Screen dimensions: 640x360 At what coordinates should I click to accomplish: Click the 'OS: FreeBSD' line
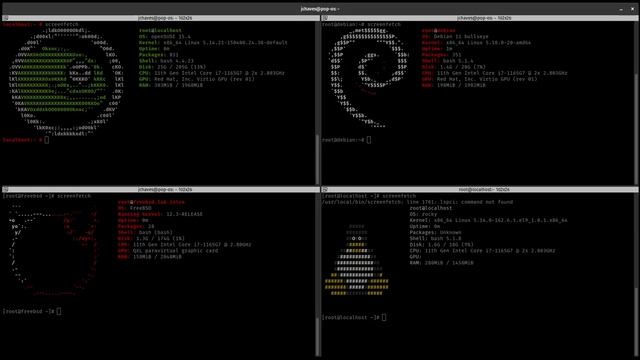pyautogui.click(x=135, y=208)
